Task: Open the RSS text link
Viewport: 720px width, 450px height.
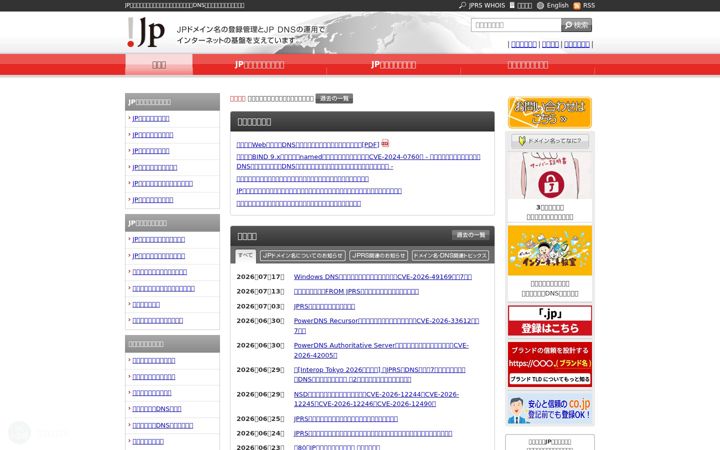Action: tap(589, 6)
